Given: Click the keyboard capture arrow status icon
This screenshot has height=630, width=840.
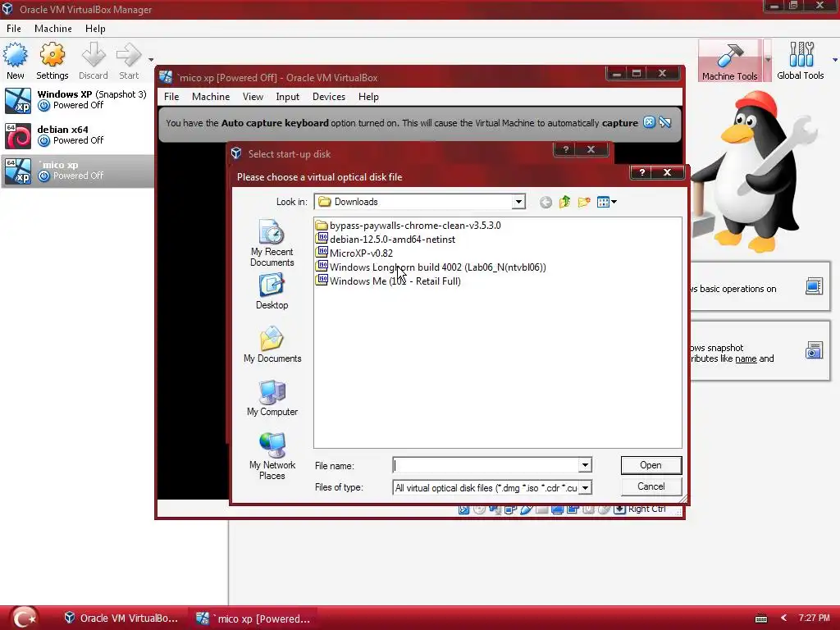Looking at the screenshot, I should click(x=619, y=509).
